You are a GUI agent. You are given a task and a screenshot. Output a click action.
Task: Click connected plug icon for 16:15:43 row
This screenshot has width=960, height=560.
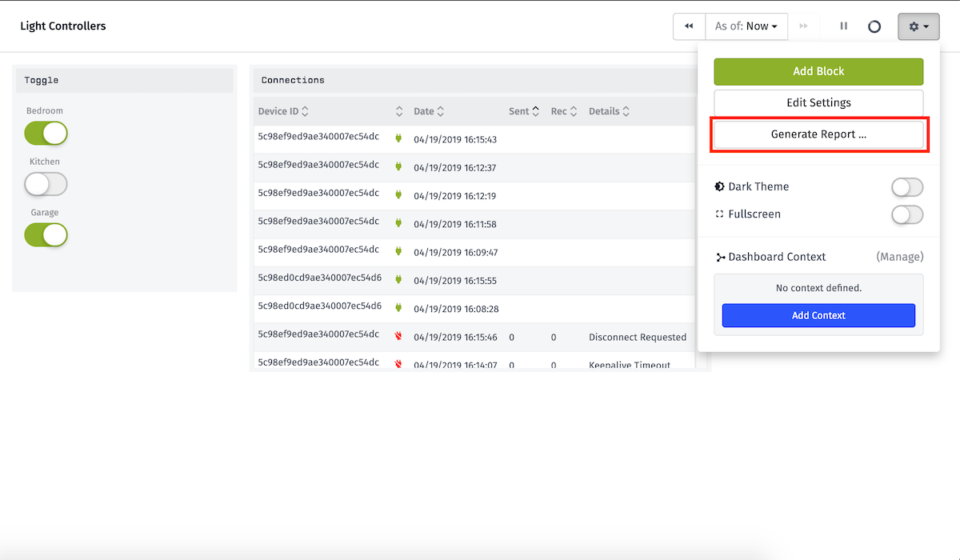[x=398, y=139]
